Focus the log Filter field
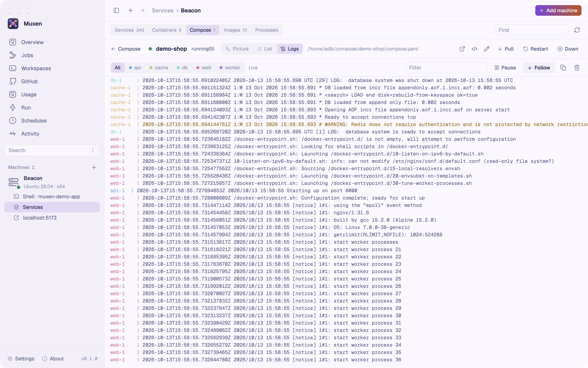Screen dimensions: 588x368 (446, 68)
